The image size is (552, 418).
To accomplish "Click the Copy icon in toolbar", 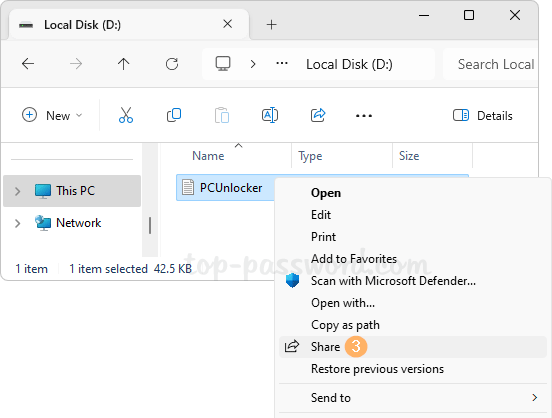I will click(x=174, y=115).
